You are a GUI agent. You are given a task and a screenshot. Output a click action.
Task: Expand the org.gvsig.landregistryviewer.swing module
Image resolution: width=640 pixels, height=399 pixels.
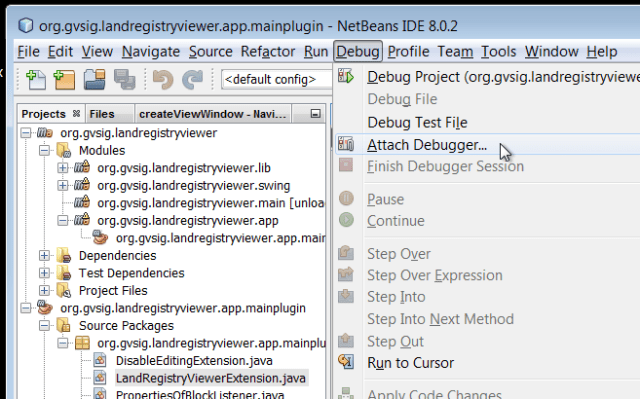62,186
